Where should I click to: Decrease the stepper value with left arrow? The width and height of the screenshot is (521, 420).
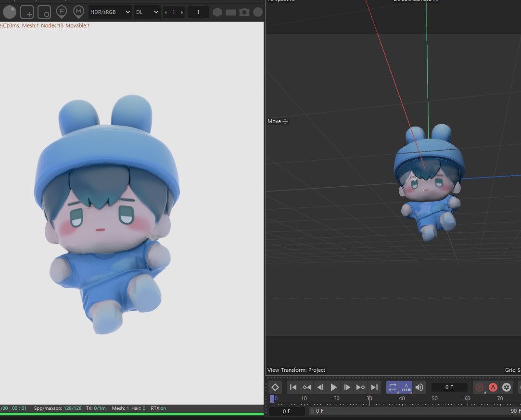[x=166, y=13]
